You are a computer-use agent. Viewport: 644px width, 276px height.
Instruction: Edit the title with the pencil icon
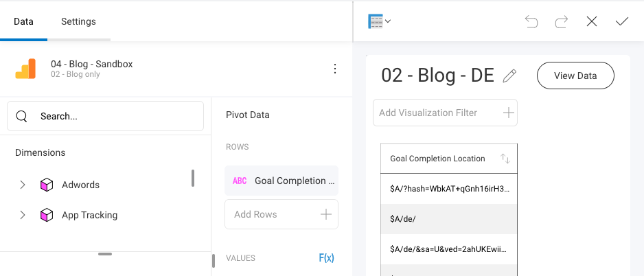(509, 76)
